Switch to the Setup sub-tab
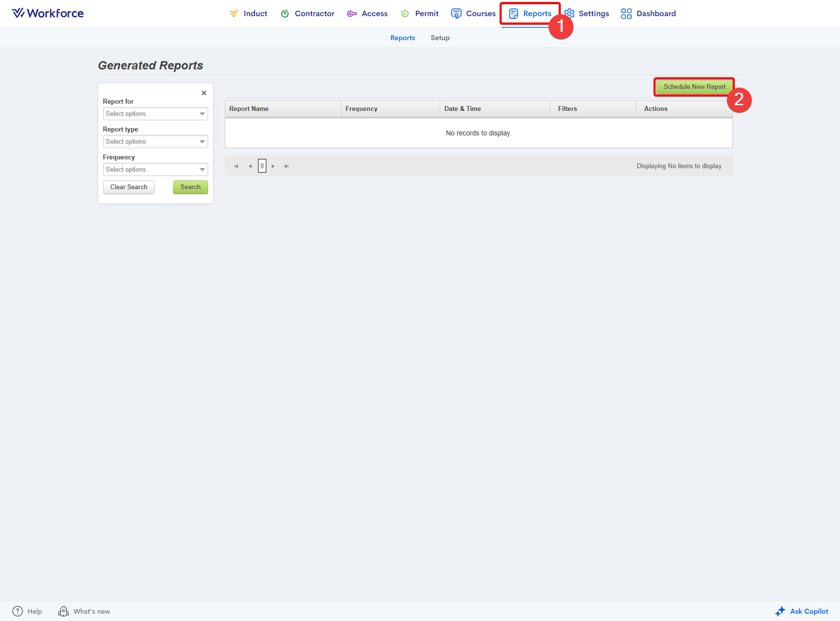The image size is (840, 621). (x=440, y=38)
